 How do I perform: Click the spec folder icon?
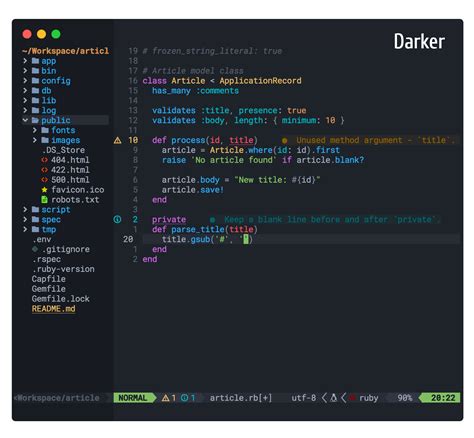coord(35,219)
